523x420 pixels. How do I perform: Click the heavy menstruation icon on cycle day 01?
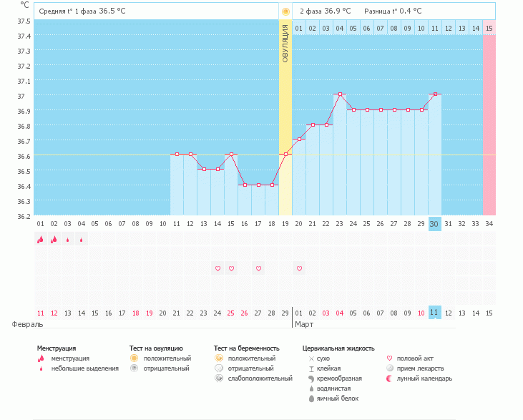(40, 240)
